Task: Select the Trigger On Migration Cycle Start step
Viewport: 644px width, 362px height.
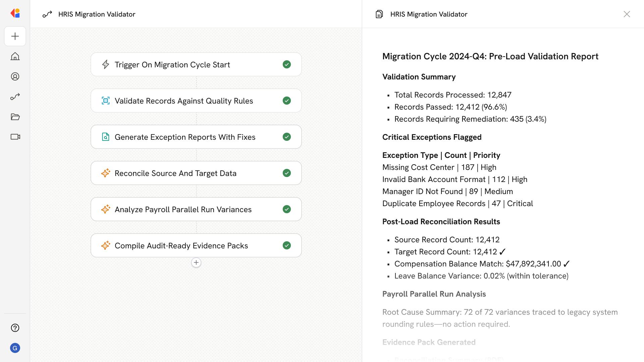Action: point(172,64)
